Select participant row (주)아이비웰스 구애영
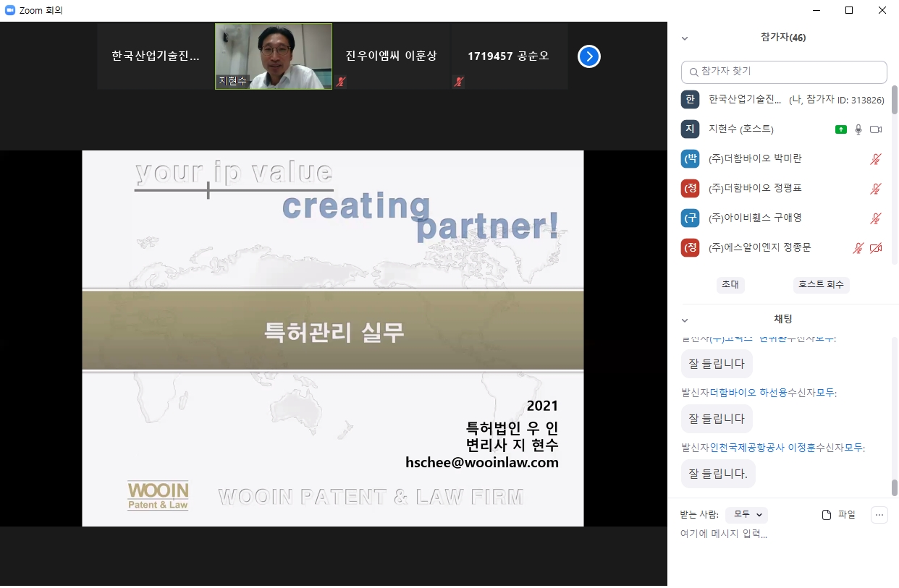 coord(784,218)
